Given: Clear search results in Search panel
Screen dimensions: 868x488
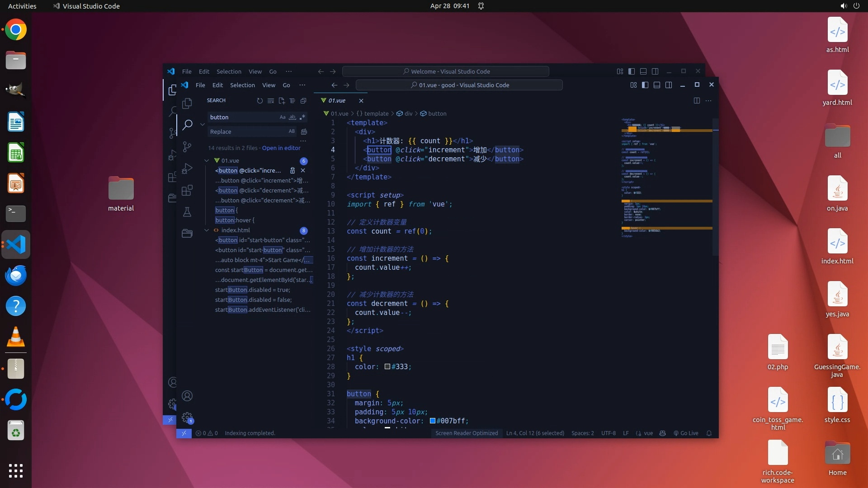Looking at the screenshot, I should pyautogui.click(x=271, y=101).
